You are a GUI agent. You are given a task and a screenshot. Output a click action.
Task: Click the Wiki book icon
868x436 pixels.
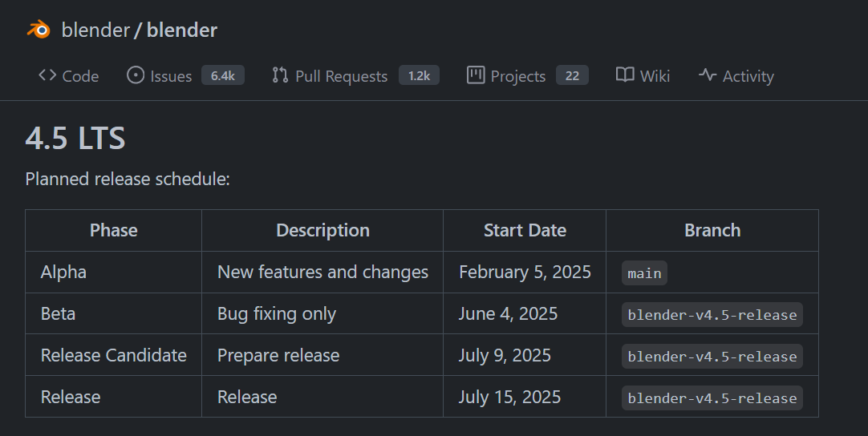point(625,75)
